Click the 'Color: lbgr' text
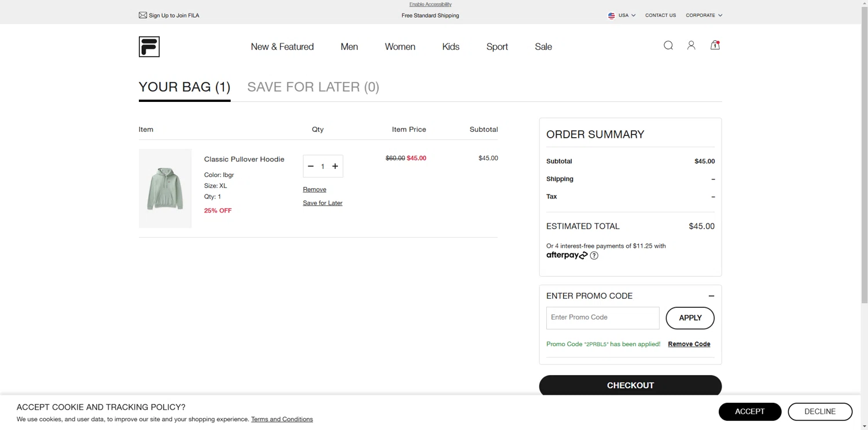Screen dimensions: 868x430 [219, 175]
